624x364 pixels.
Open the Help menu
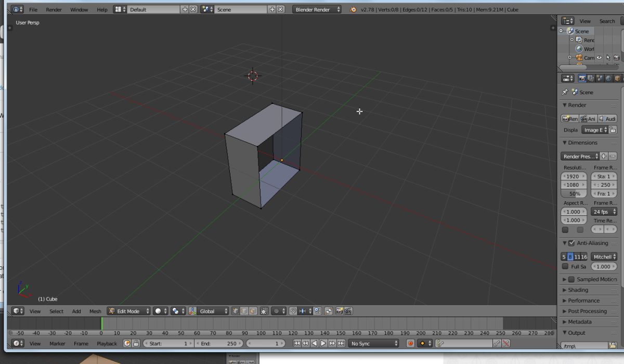(x=102, y=9)
